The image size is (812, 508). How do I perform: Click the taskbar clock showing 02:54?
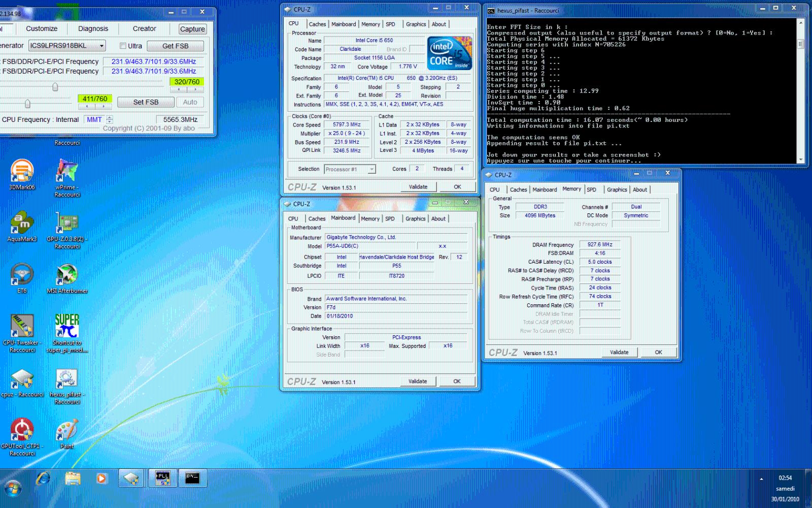pyautogui.click(x=785, y=478)
